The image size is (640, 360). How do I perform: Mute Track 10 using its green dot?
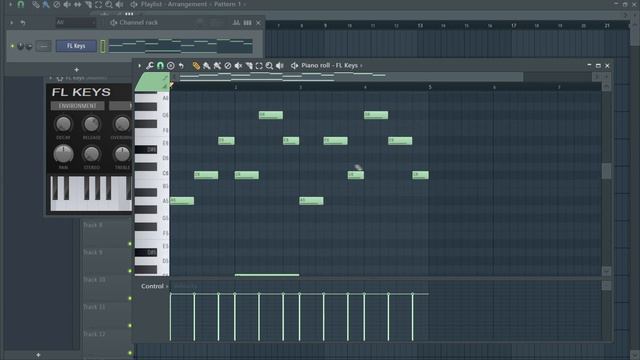click(130, 298)
